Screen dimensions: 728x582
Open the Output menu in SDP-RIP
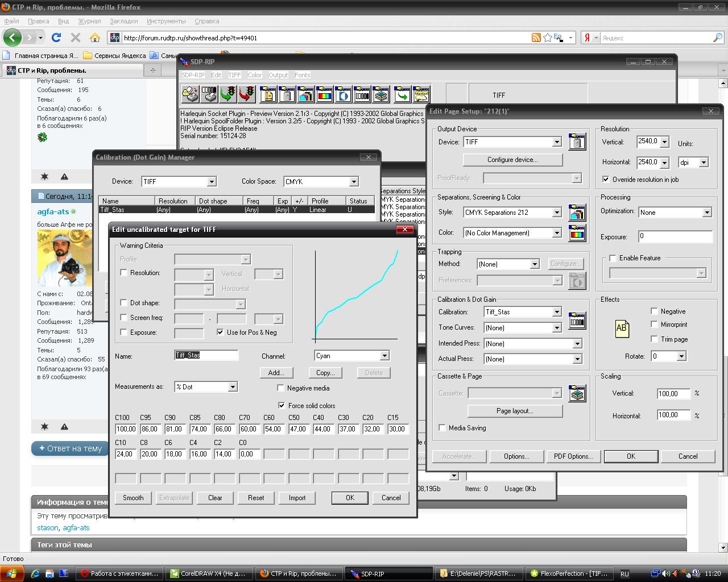278,75
